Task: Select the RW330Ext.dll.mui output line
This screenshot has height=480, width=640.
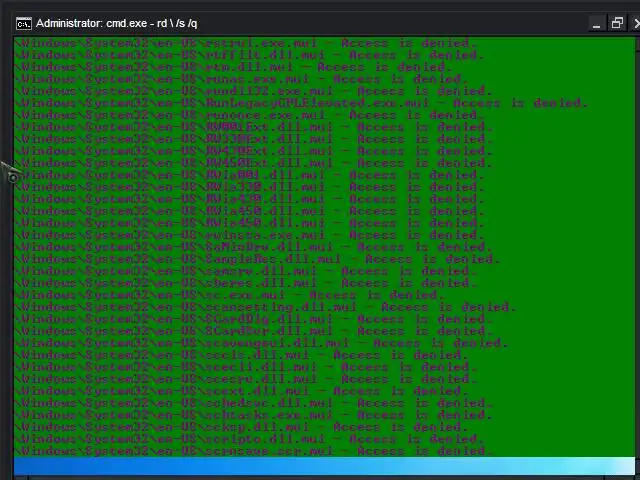Action: point(253,139)
